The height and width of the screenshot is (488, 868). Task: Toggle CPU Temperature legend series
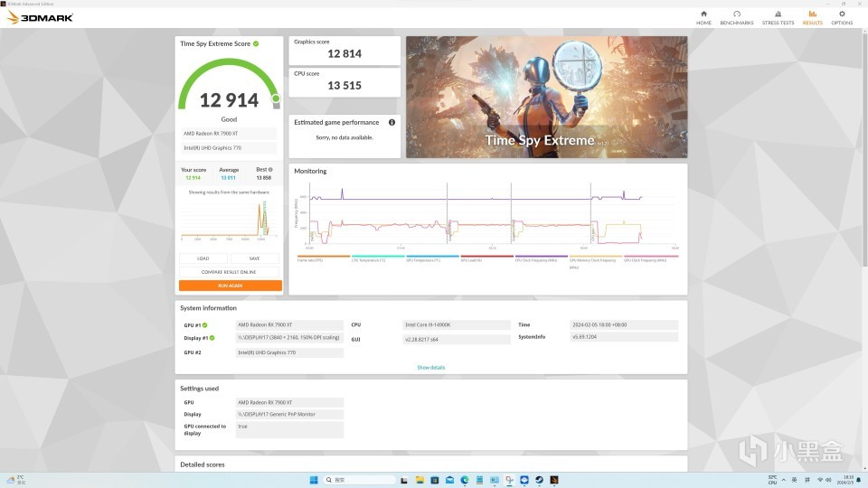(x=378, y=258)
